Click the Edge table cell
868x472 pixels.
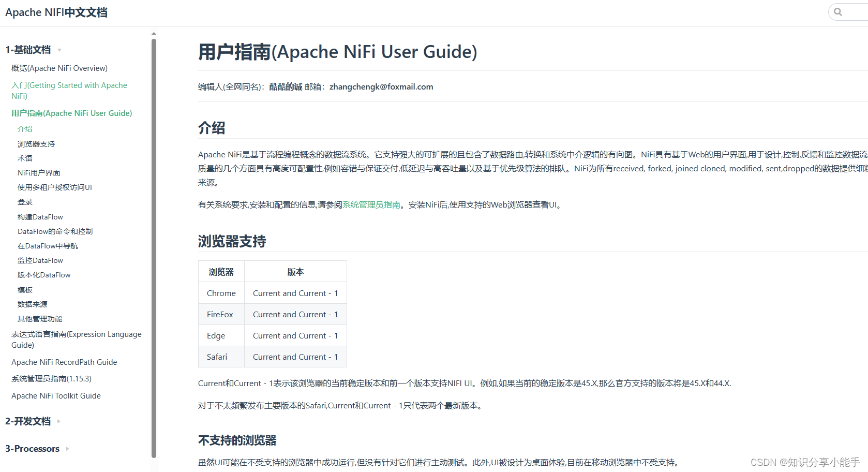coord(221,336)
